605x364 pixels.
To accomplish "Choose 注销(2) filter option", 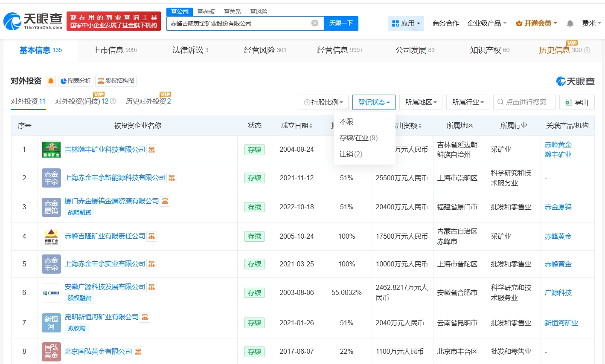I will click(x=351, y=154).
